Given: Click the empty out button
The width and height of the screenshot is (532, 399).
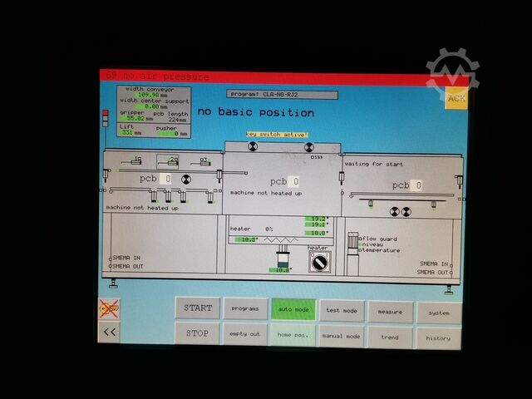Looking at the screenshot, I should pos(246,334).
